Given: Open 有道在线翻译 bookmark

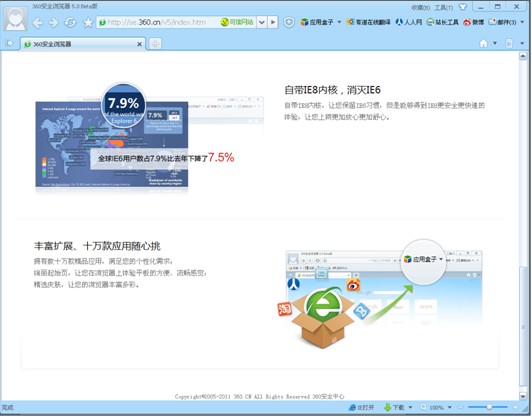Looking at the screenshot, I should (x=368, y=22).
